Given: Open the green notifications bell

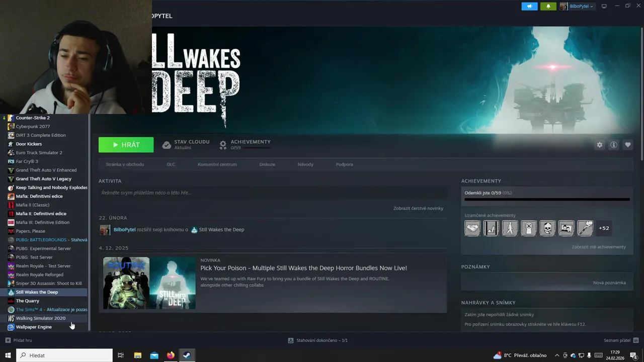Looking at the screenshot, I should 548,6.
